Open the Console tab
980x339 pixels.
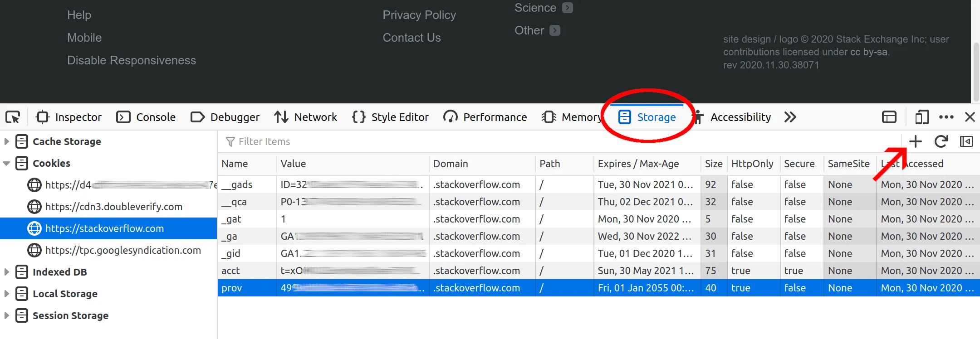click(x=146, y=117)
